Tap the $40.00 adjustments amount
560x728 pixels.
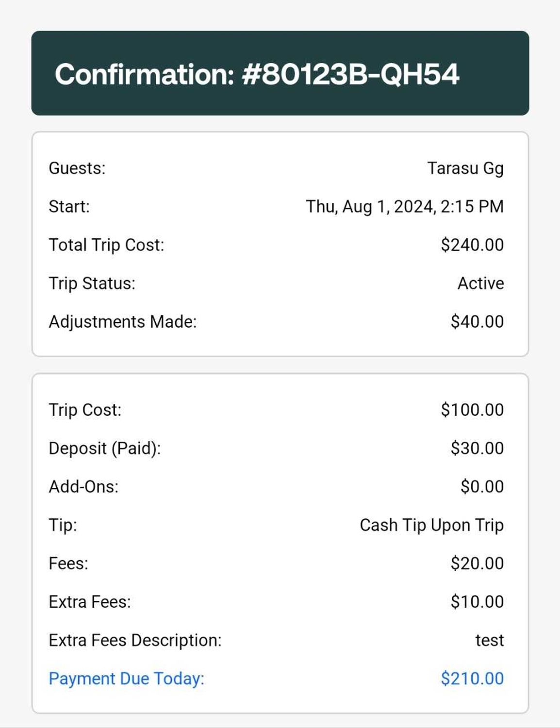(x=477, y=322)
